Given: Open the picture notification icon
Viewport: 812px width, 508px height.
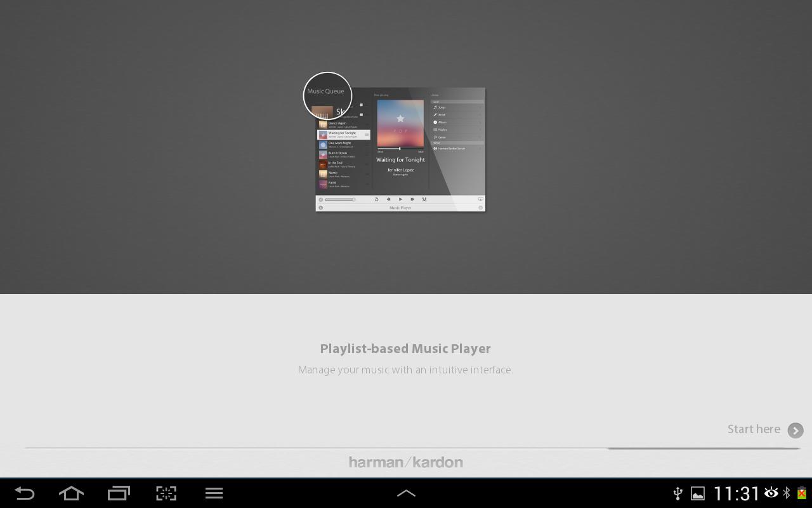Looking at the screenshot, I should (x=698, y=493).
